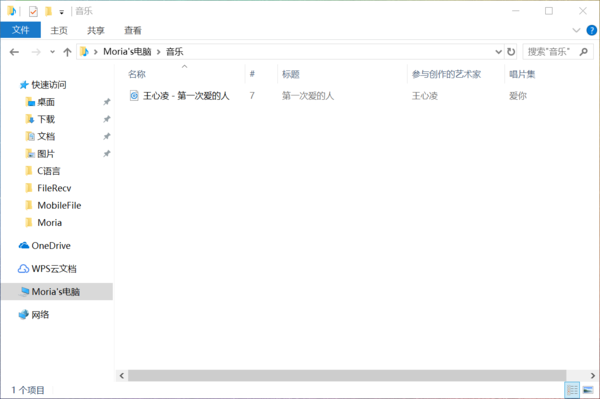Open the Moria folder in sidebar

[49, 223]
